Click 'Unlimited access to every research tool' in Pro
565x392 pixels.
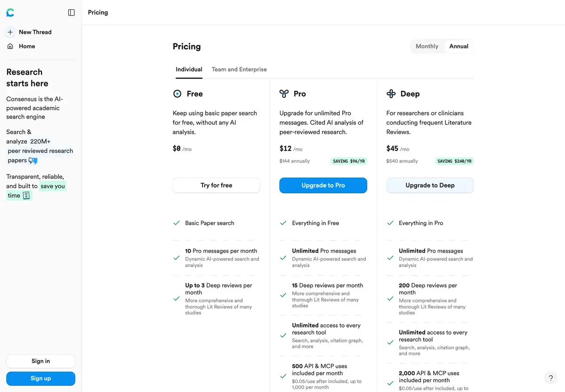pyautogui.click(x=326, y=329)
